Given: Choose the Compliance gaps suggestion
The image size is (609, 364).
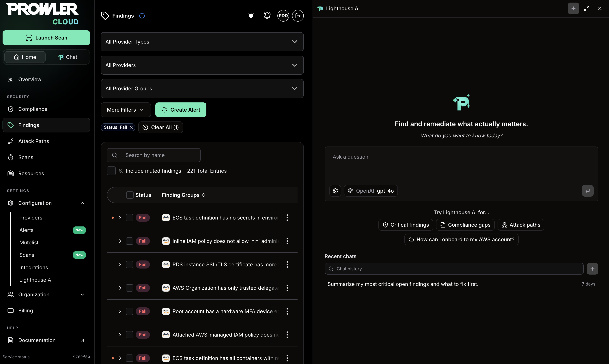Looking at the screenshot, I should click(465, 225).
